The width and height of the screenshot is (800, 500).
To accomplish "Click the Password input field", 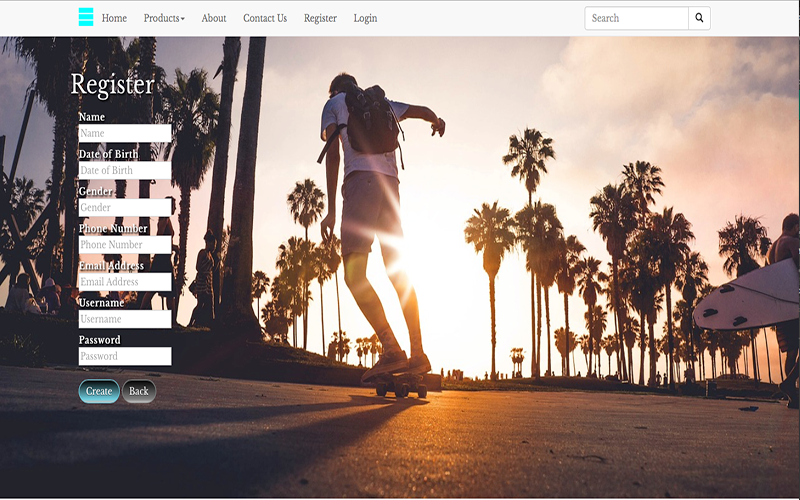I will [125, 356].
